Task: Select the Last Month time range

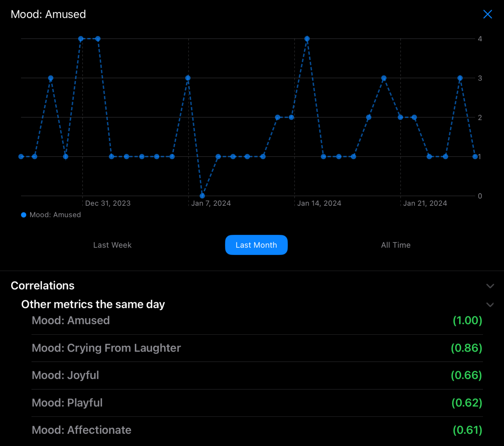Action: [256, 245]
